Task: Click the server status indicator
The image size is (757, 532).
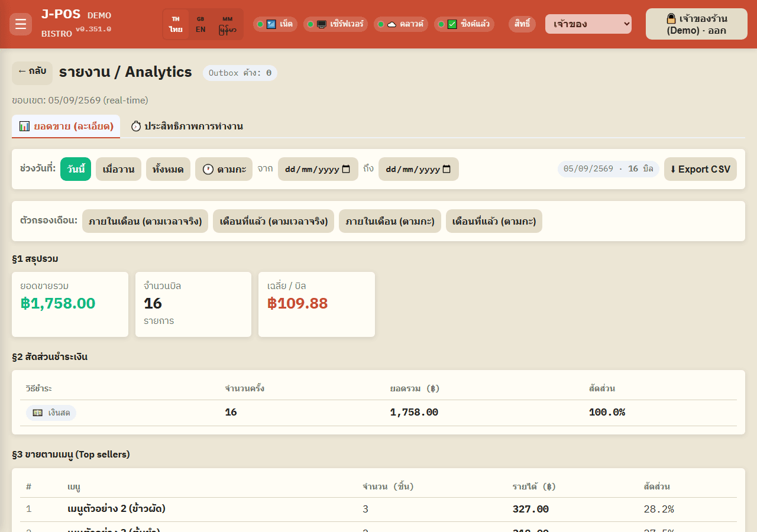Action: coord(336,24)
